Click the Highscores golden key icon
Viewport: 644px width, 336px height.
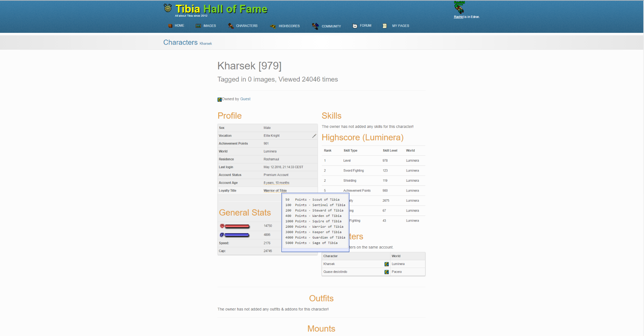point(273,26)
